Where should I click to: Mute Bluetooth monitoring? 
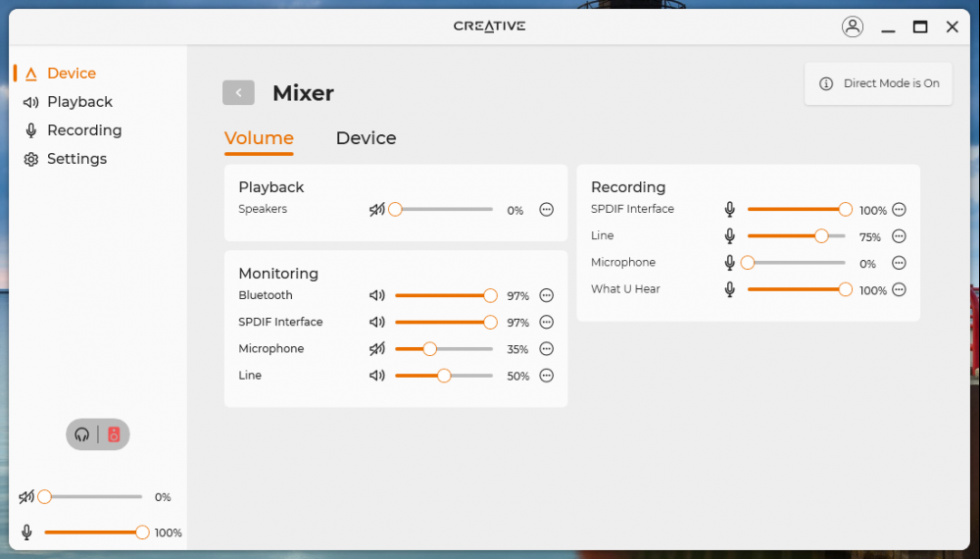[x=377, y=295]
